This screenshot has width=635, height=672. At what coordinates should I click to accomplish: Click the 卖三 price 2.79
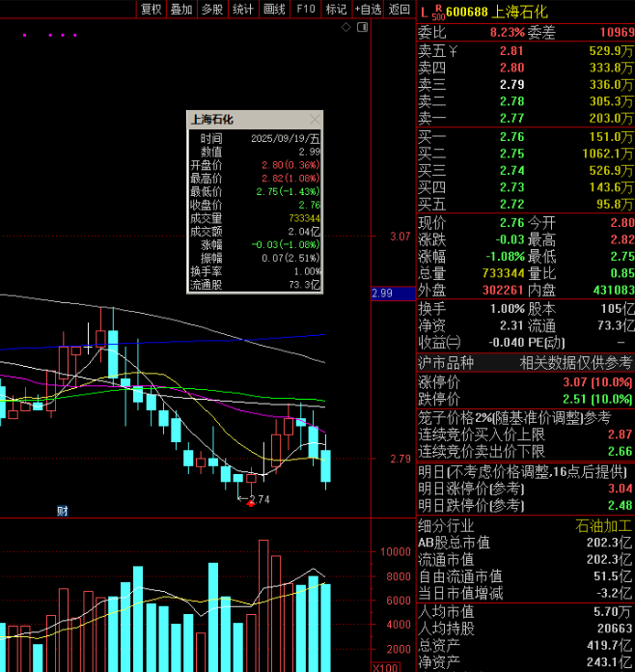(511, 84)
